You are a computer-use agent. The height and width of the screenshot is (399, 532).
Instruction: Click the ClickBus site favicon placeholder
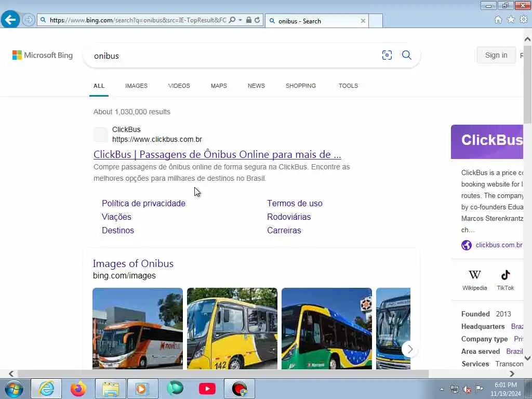click(101, 135)
